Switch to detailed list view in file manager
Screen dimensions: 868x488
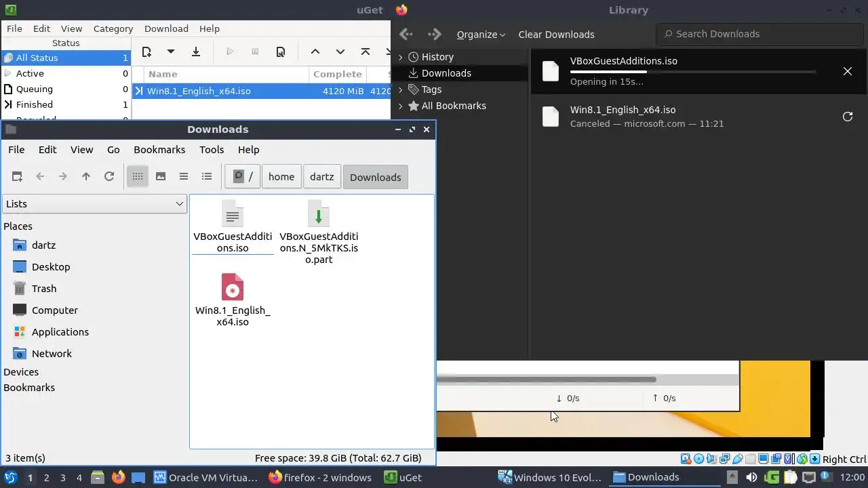(x=207, y=177)
